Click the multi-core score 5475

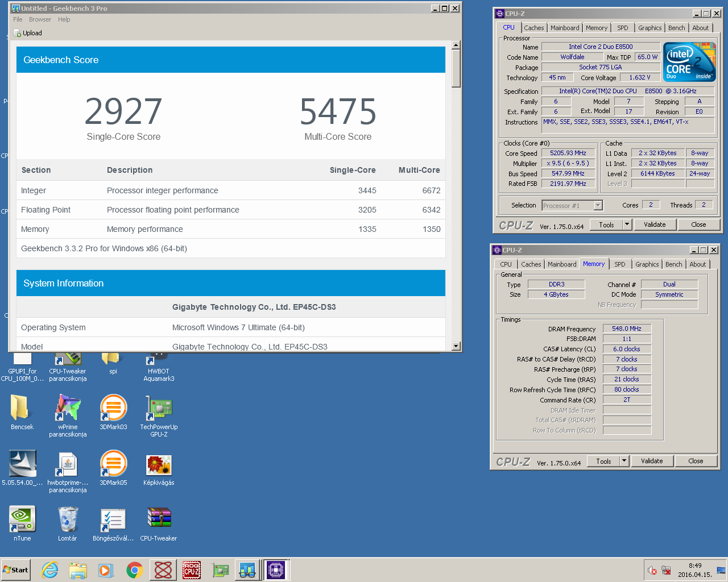tap(338, 111)
